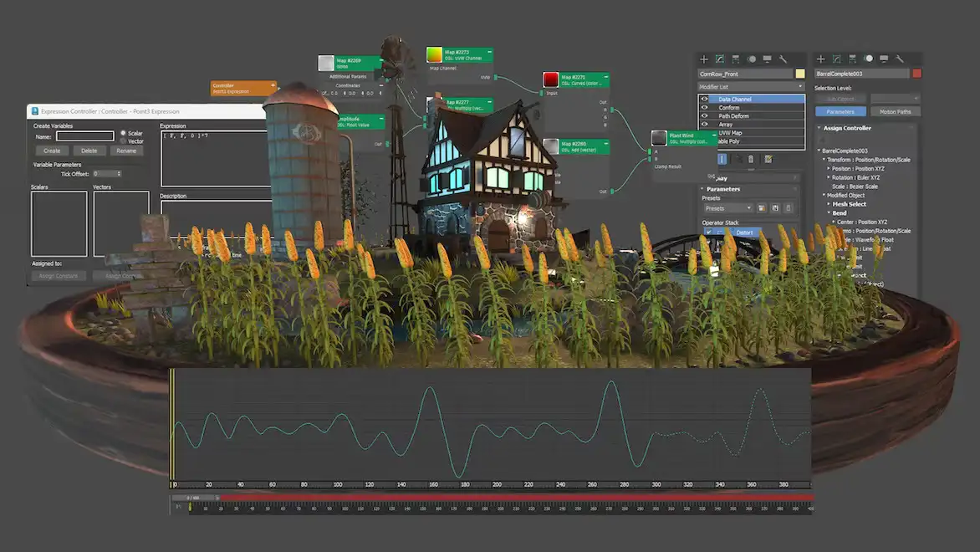Click the Parameters tab
The width and height of the screenshot is (980, 552).
tap(841, 111)
